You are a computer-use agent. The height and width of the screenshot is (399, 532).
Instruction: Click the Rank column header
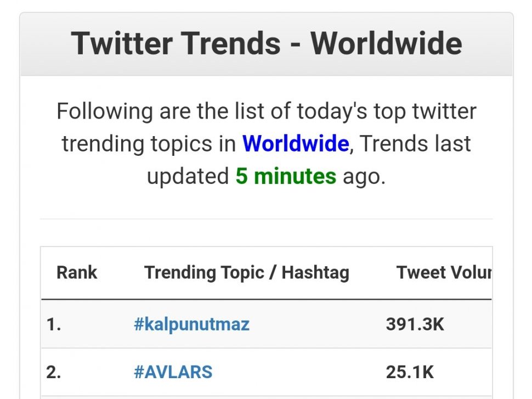tap(77, 273)
